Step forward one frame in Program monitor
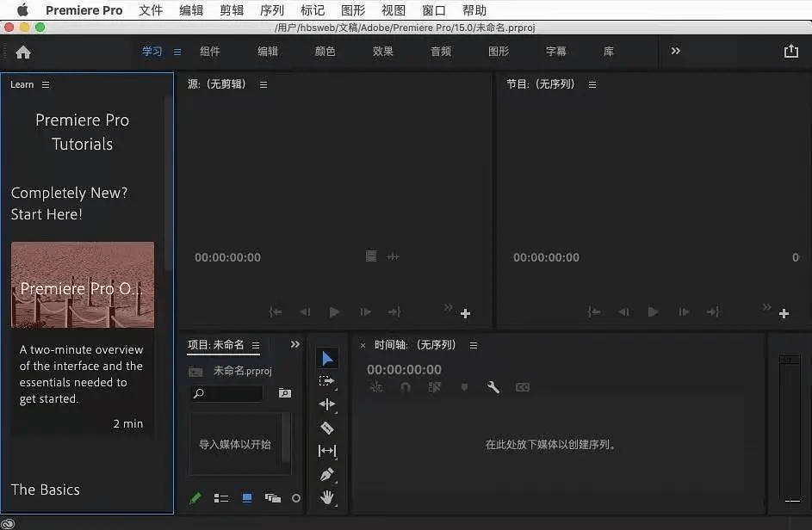Viewport: 812px width, 530px height. coord(684,311)
